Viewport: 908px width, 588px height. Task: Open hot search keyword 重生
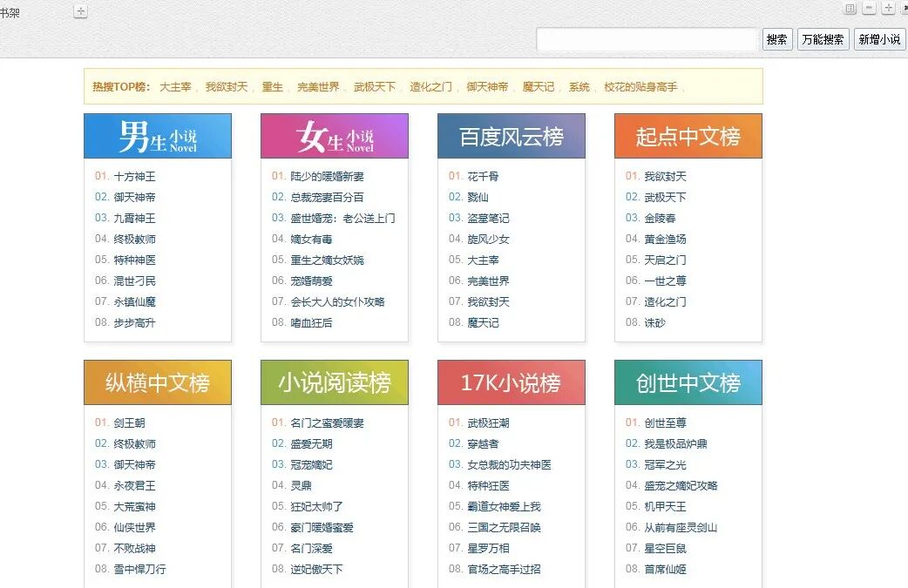coord(272,87)
